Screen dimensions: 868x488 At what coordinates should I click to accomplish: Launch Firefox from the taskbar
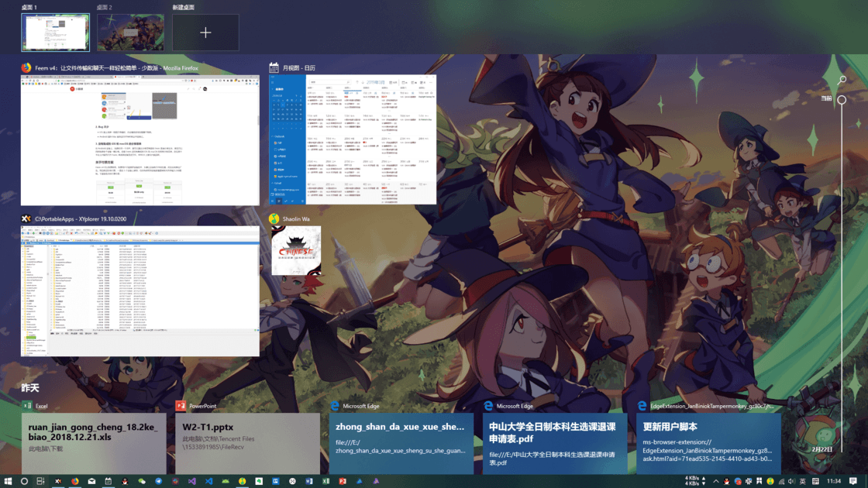pos(74,481)
